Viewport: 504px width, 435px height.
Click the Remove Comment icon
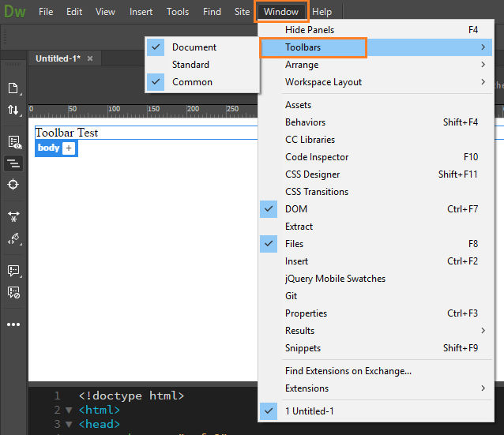pyautogui.click(x=13, y=293)
